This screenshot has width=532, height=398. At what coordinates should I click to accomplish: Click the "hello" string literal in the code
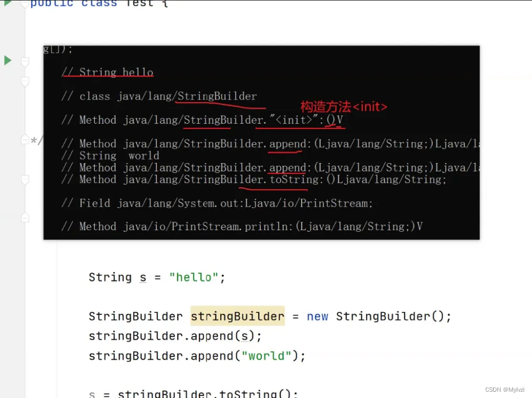pos(194,277)
